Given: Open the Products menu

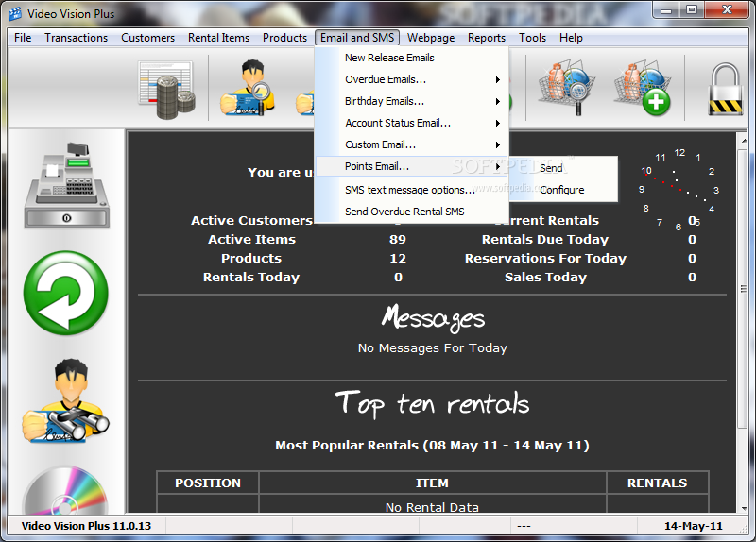Looking at the screenshot, I should tap(285, 38).
